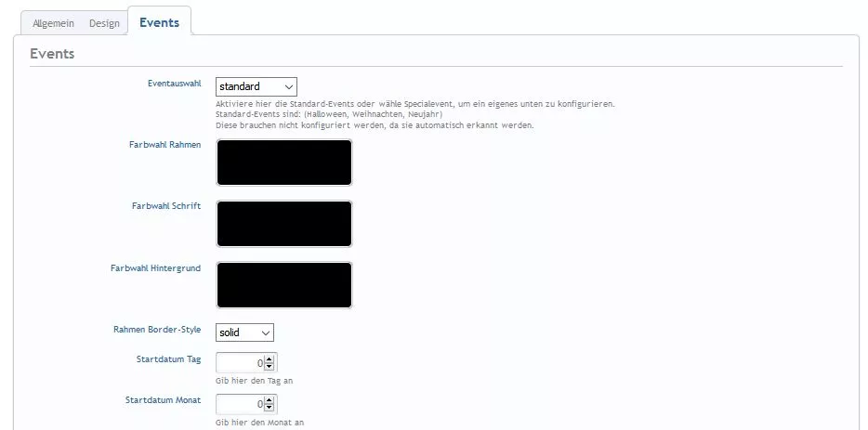Click the hint 'Gib hier den Monat an'
The height and width of the screenshot is (430, 868).
pyautogui.click(x=259, y=423)
